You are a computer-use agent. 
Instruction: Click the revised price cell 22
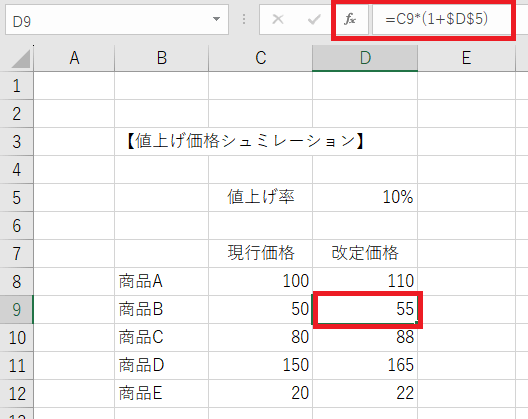click(365, 393)
